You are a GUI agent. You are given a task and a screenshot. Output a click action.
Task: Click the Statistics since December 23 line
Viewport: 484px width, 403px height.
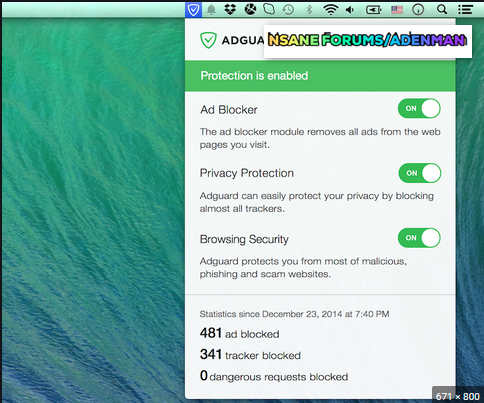point(294,314)
